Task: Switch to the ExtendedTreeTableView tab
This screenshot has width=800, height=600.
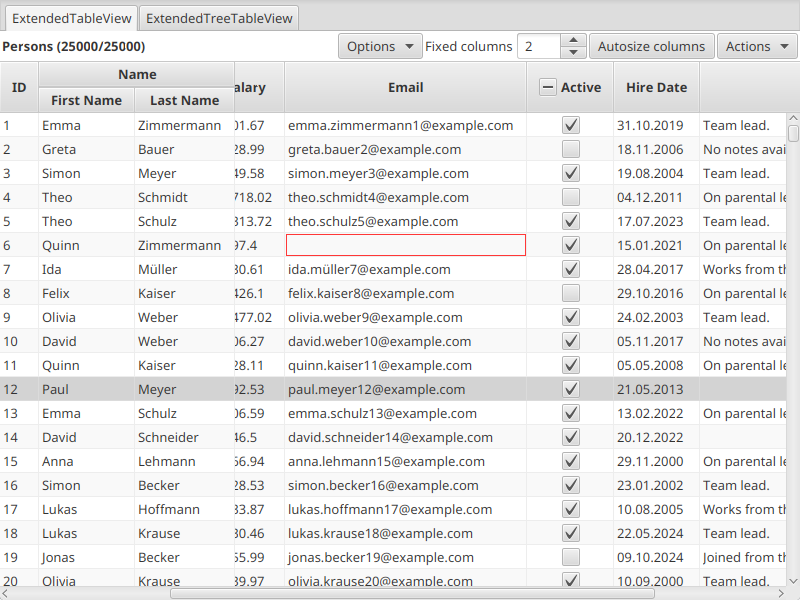Action: 219,18
